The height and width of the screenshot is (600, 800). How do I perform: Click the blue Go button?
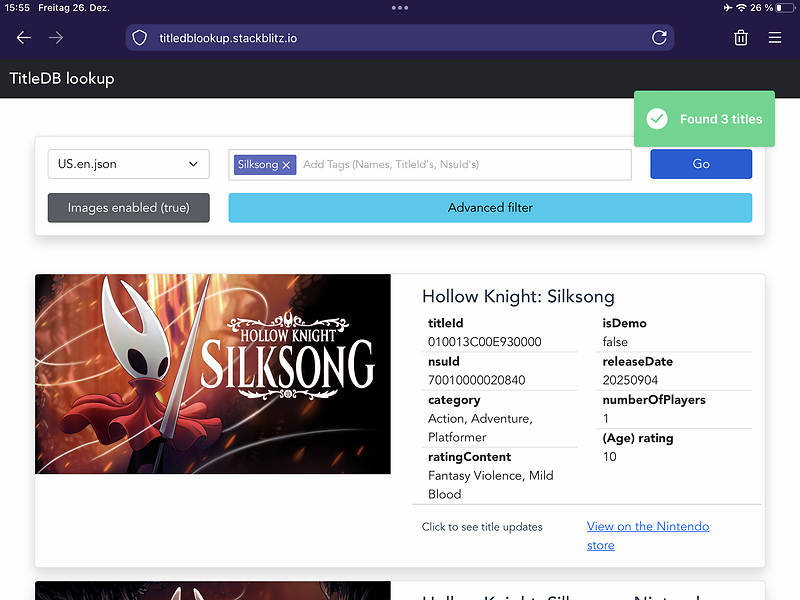click(701, 164)
